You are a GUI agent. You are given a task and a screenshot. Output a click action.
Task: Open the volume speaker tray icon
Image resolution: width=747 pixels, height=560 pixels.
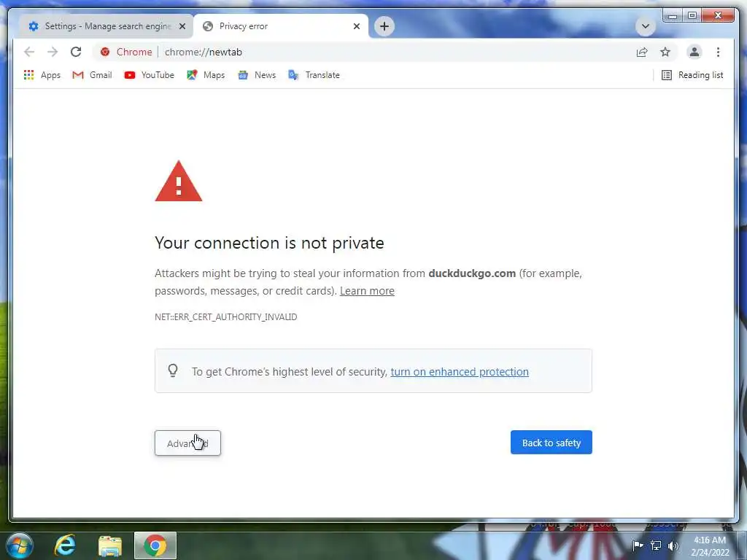click(x=673, y=545)
